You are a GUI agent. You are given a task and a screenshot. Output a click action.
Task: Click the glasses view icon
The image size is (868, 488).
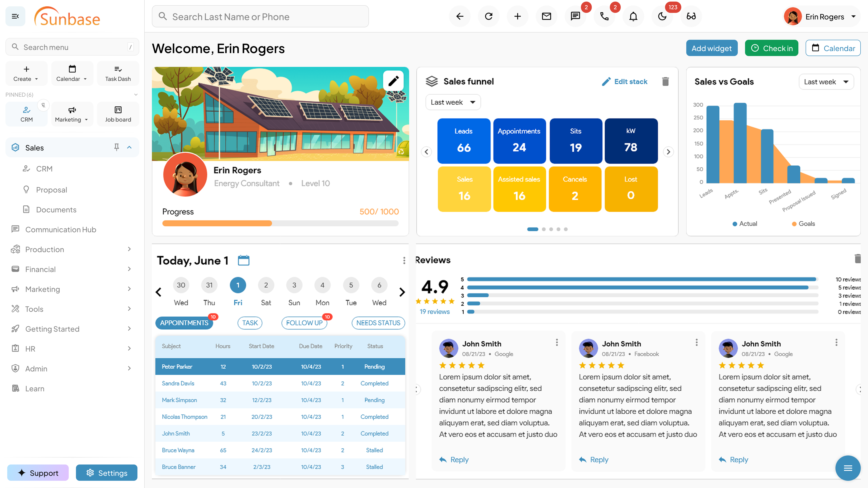click(x=691, y=16)
